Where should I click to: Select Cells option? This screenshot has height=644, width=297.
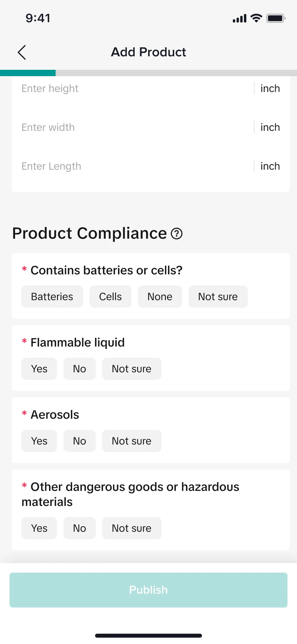tap(110, 297)
